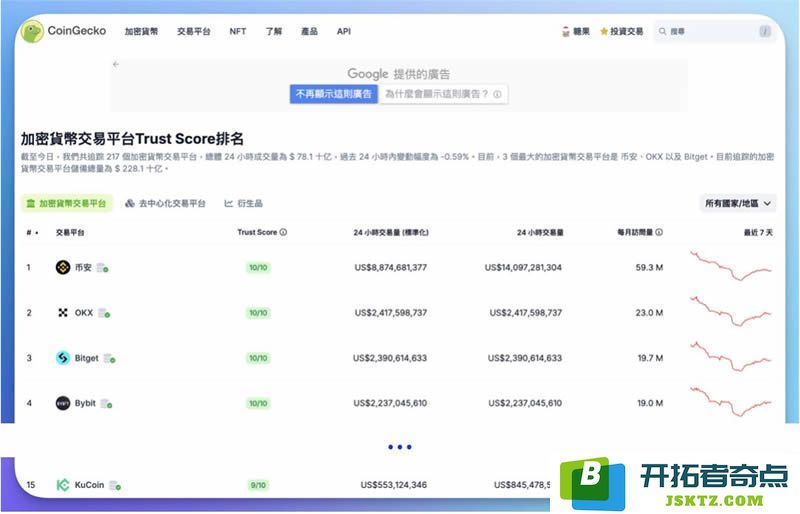800x514 pixels.
Task: Switch to the 衍生品 tab
Action: click(x=243, y=203)
